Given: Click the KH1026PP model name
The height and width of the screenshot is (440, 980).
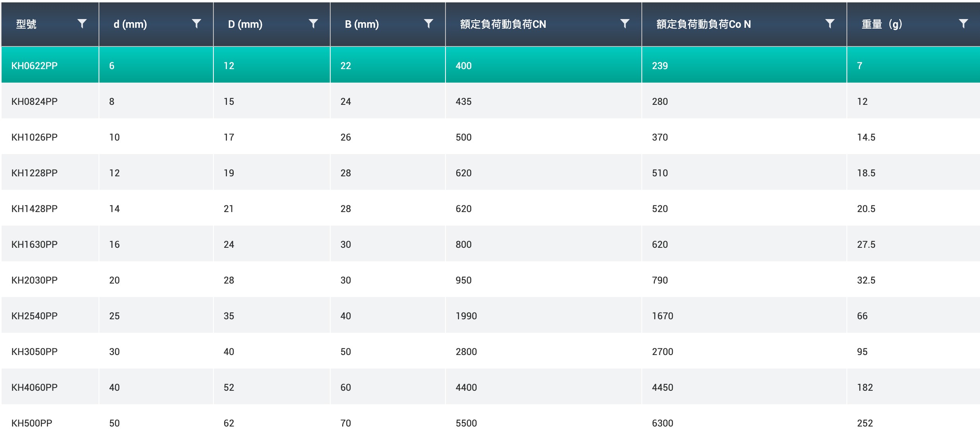Looking at the screenshot, I should (35, 137).
